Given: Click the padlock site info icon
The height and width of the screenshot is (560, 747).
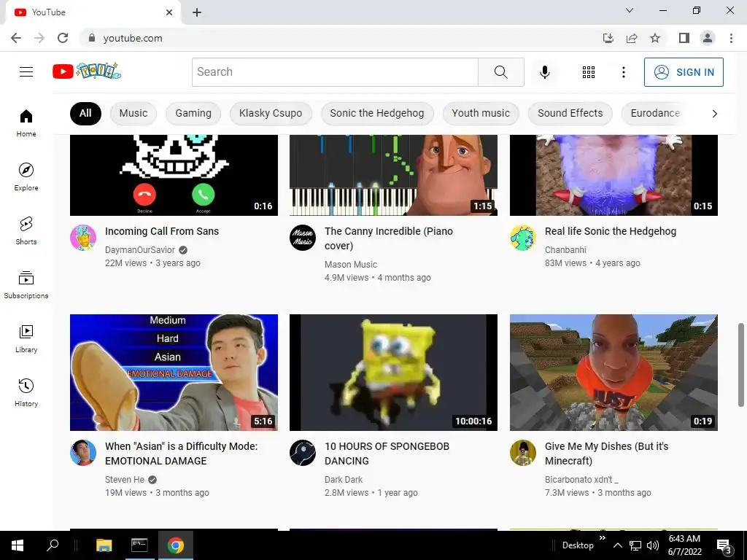Looking at the screenshot, I should click(92, 38).
